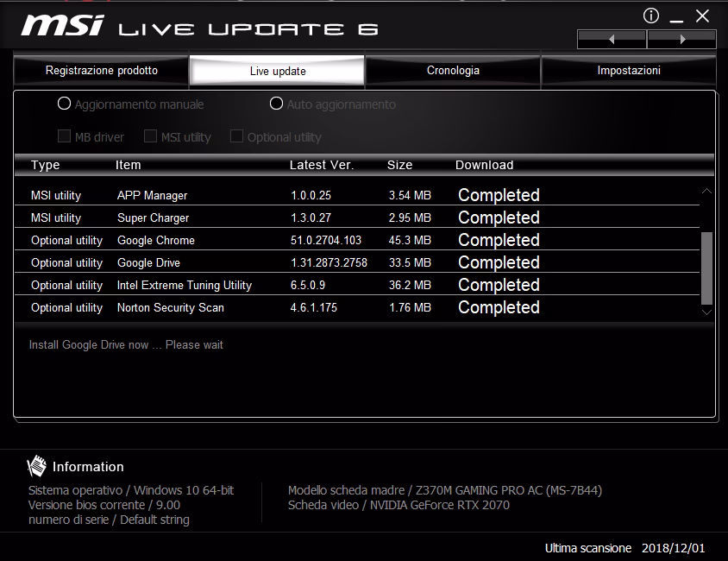The height and width of the screenshot is (561, 728).
Task: Select the Norton Security Scan row
Action: click(x=357, y=307)
